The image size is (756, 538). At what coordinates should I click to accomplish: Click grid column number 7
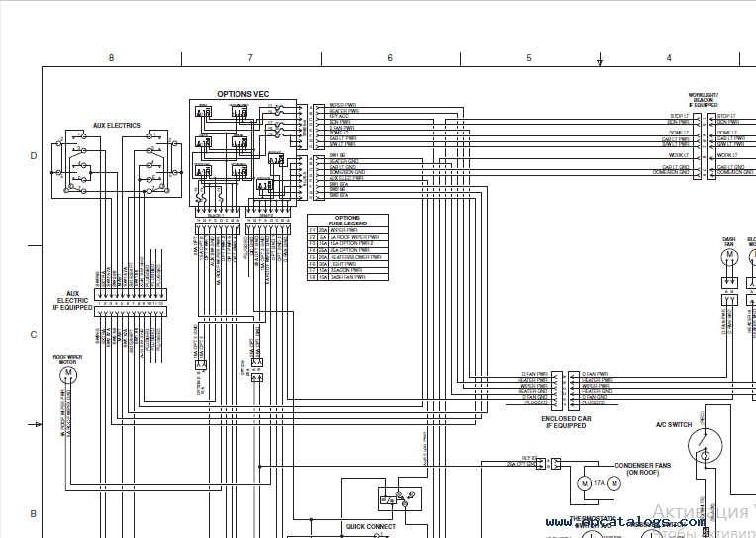coord(250,57)
